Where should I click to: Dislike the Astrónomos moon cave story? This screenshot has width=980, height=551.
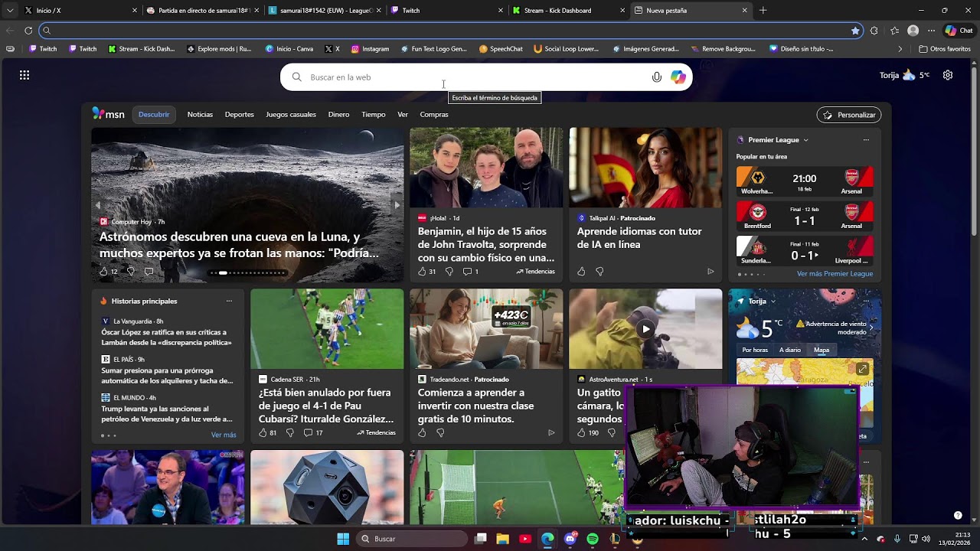tap(131, 272)
